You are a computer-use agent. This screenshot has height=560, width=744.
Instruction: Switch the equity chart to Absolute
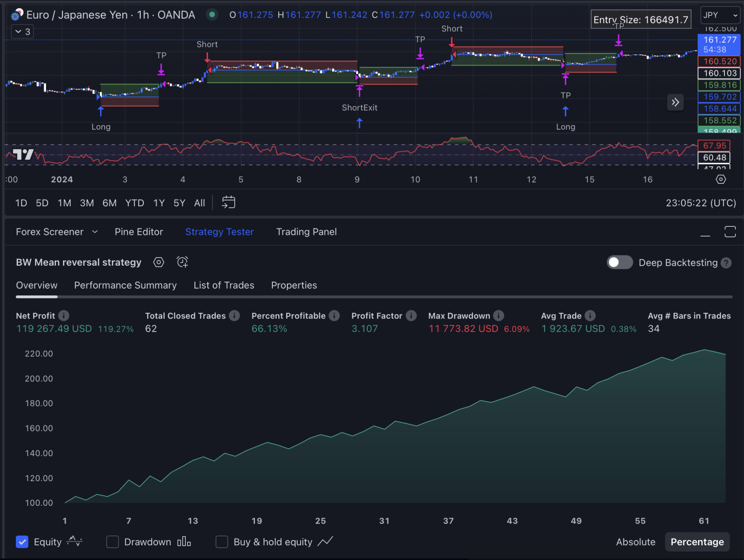point(636,542)
